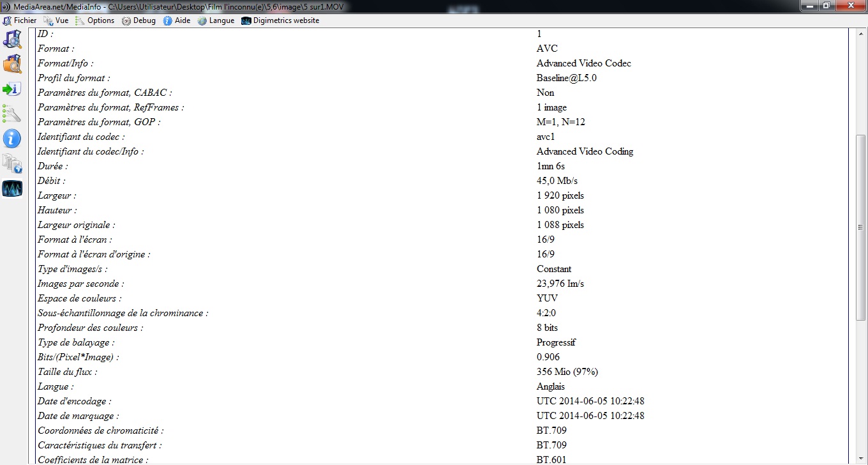The height and width of the screenshot is (465, 868).
Task: Click the 'Date d'encodage :' label
Action: (x=75, y=401)
